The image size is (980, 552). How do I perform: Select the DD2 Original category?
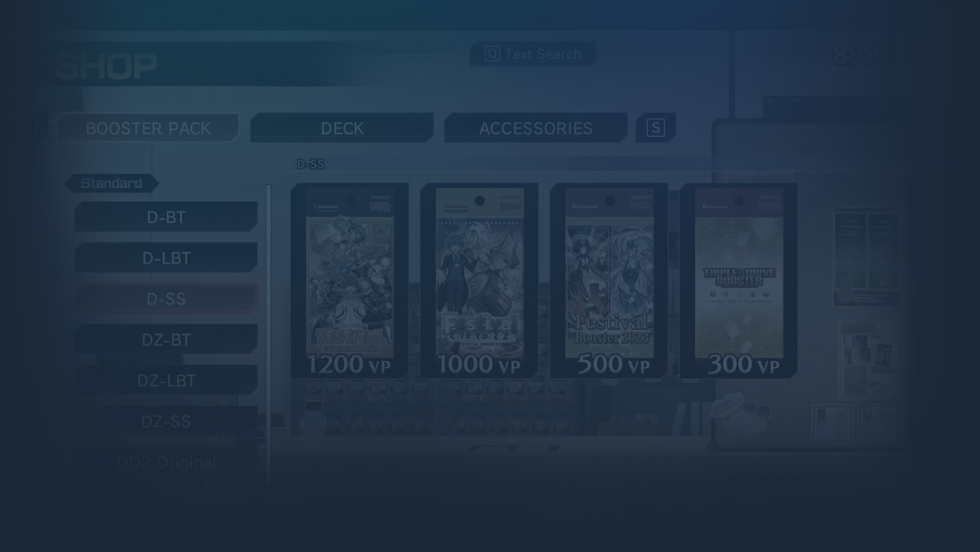[166, 462]
